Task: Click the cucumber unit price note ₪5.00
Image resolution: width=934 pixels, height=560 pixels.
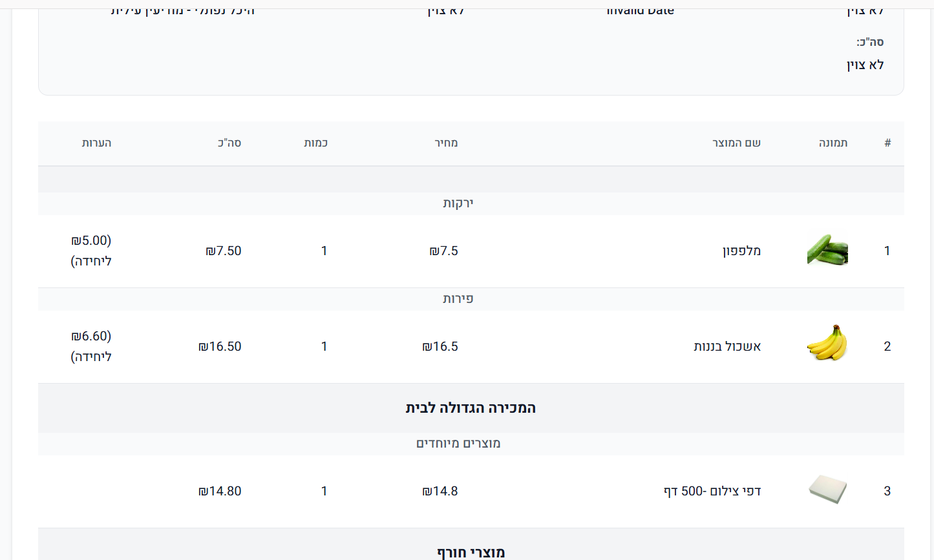Action: pyautogui.click(x=91, y=240)
